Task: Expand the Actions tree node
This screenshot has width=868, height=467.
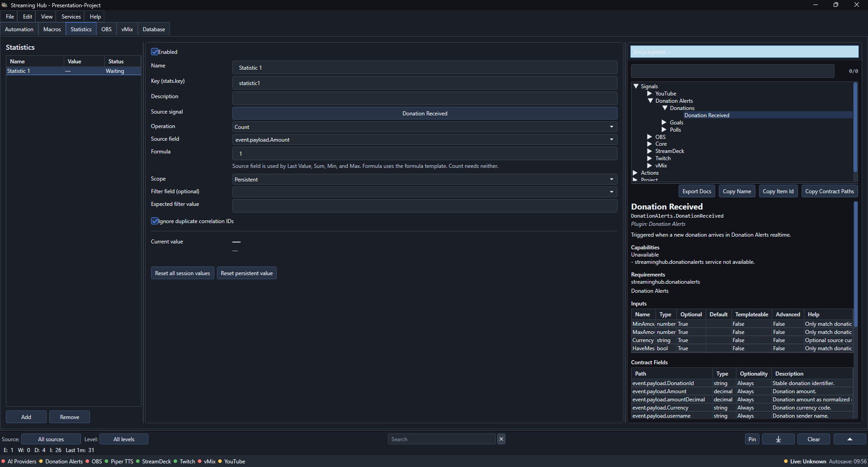Action: click(x=635, y=173)
